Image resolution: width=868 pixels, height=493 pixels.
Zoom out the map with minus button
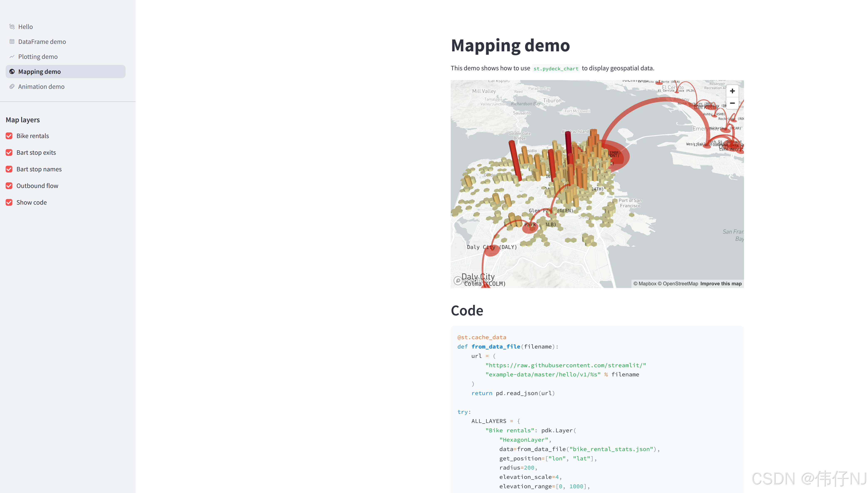coord(732,103)
